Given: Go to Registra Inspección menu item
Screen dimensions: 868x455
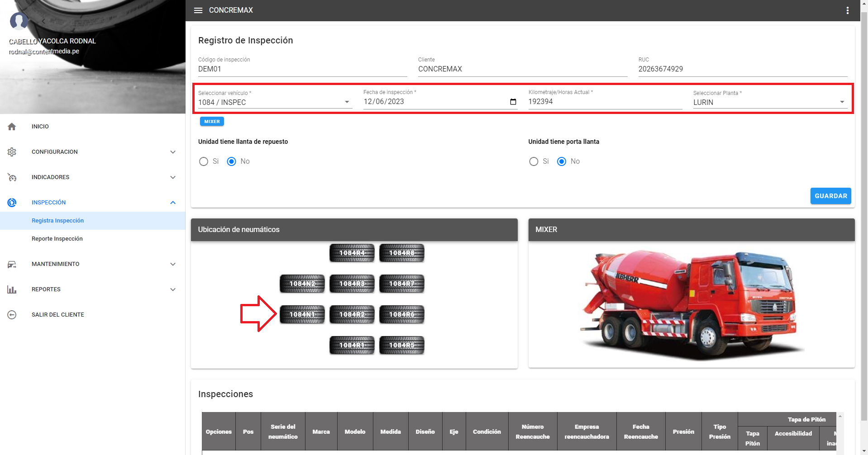Looking at the screenshot, I should click(57, 221).
